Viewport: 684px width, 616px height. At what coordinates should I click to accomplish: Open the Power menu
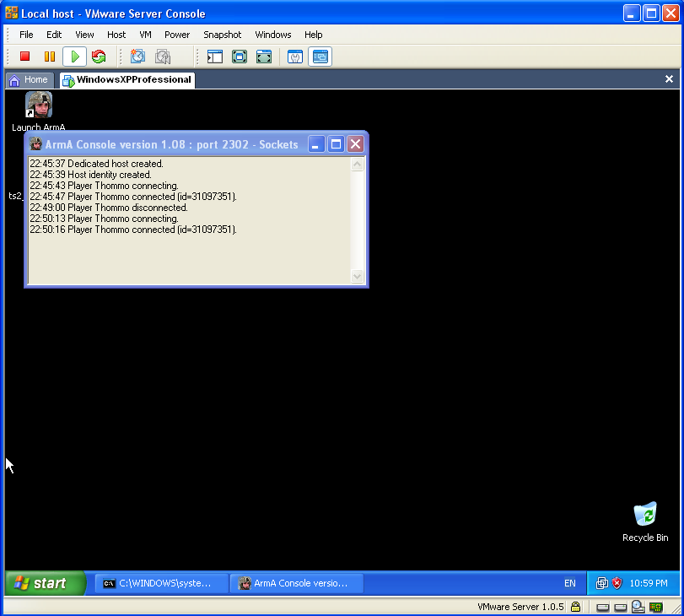[x=177, y=35]
